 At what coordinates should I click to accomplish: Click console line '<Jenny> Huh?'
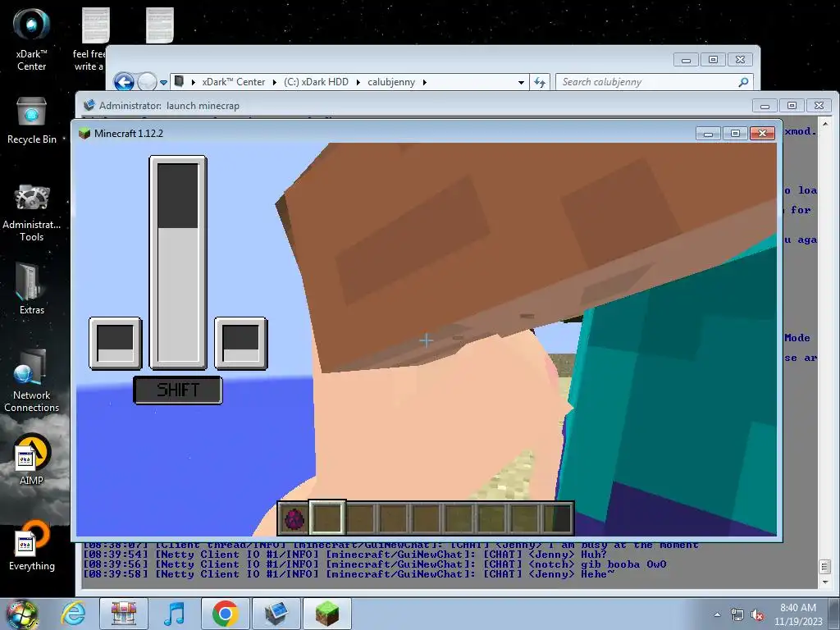coord(345,555)
